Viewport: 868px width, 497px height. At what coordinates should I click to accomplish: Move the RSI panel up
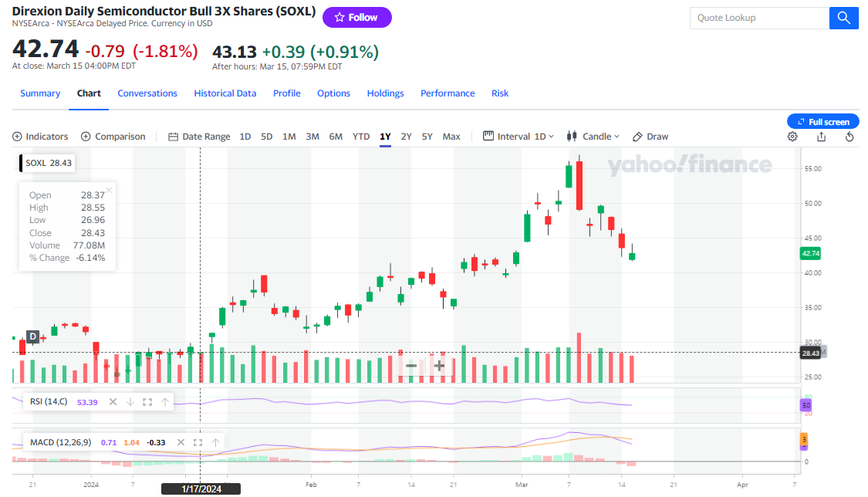point(165,402)
